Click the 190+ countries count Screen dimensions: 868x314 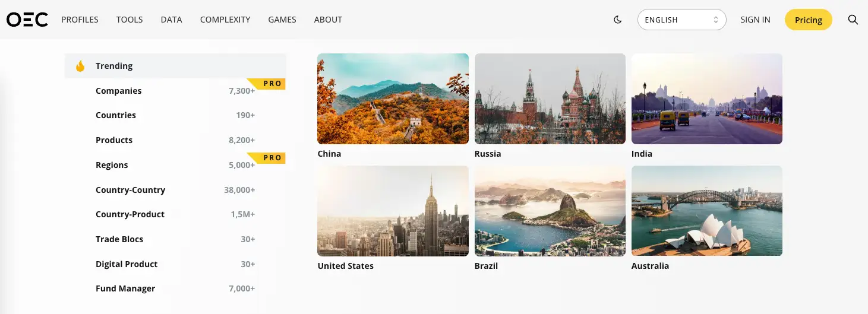[x=245, y=115]
